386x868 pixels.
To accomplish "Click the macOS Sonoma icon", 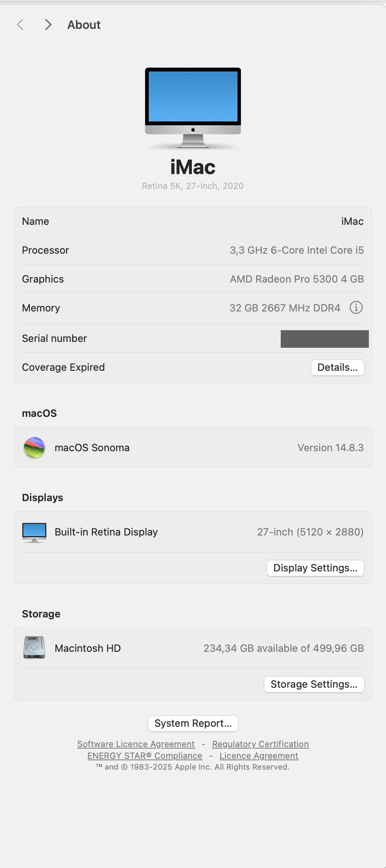I will pyautogui.click(x=34, y=447).
